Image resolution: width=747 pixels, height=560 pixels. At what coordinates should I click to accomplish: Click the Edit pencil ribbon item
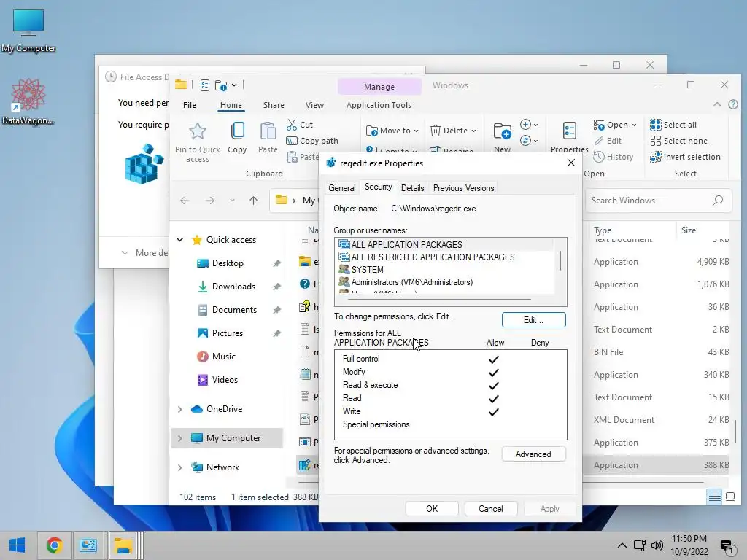coord(608,141)
